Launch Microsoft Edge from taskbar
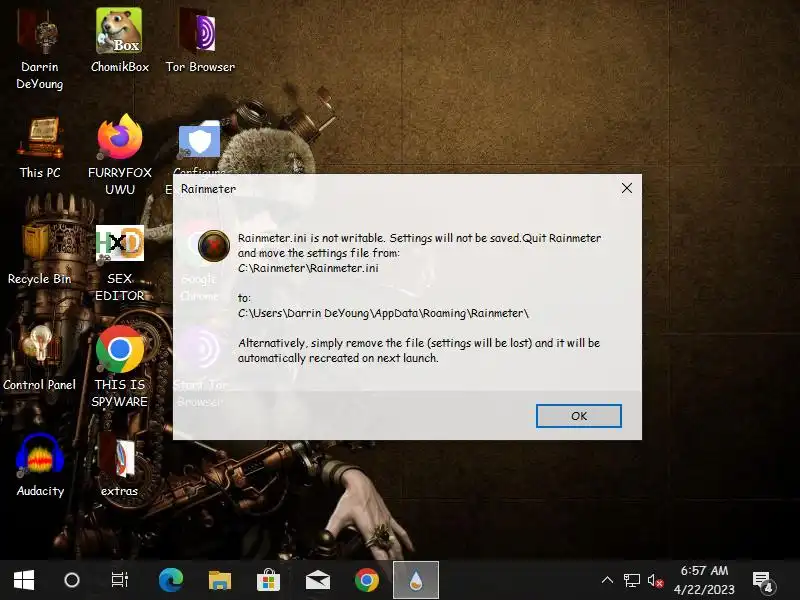 [x=170, y=580]
